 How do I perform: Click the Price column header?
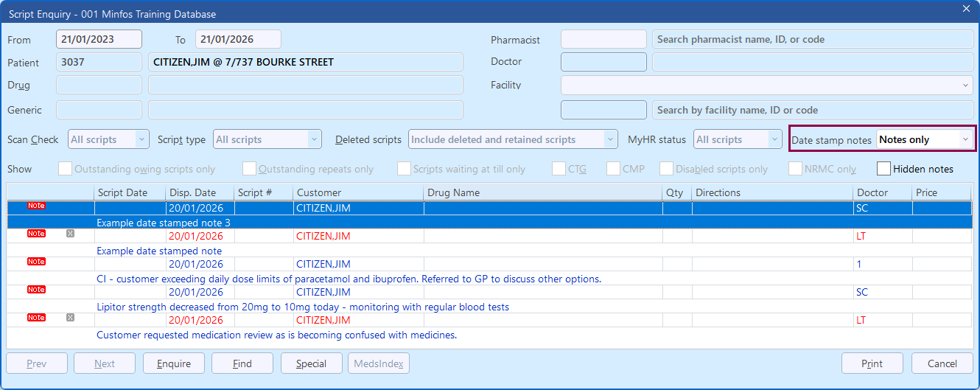click(942, 192)
